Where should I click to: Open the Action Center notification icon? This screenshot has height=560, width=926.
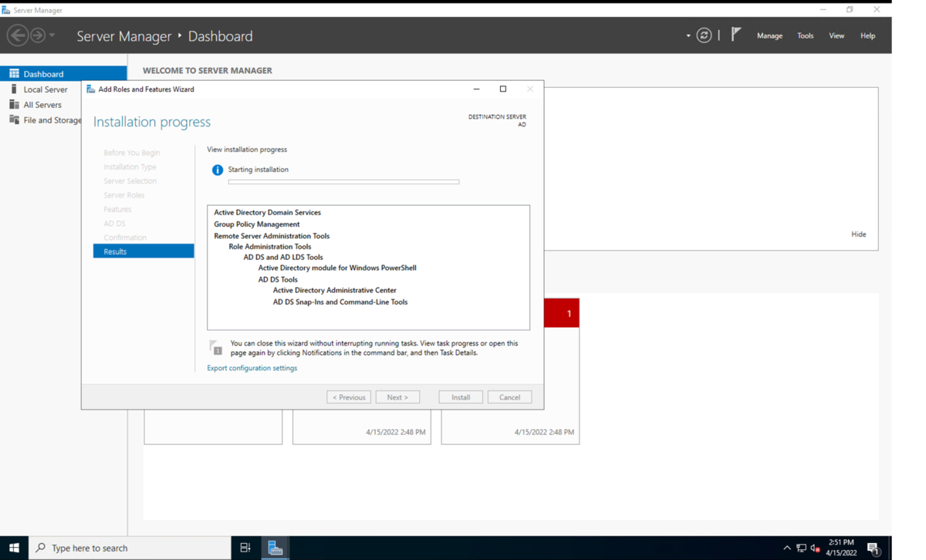874,548
